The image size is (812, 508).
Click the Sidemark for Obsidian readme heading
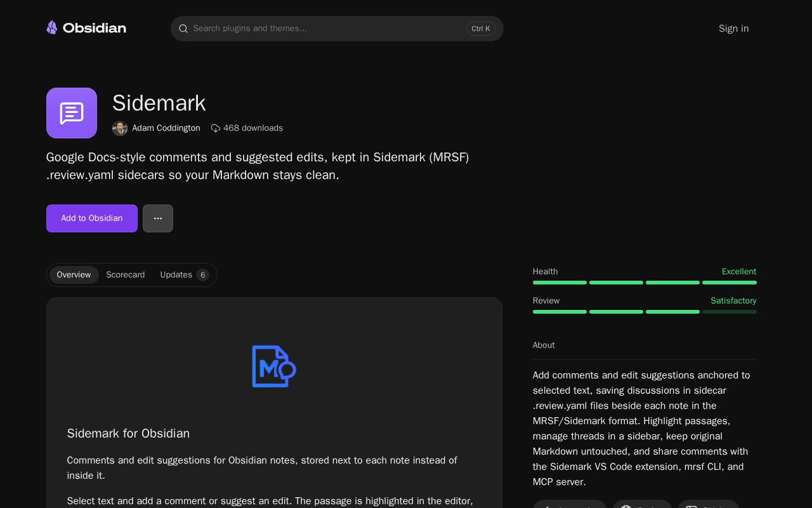tap(129, 434)
